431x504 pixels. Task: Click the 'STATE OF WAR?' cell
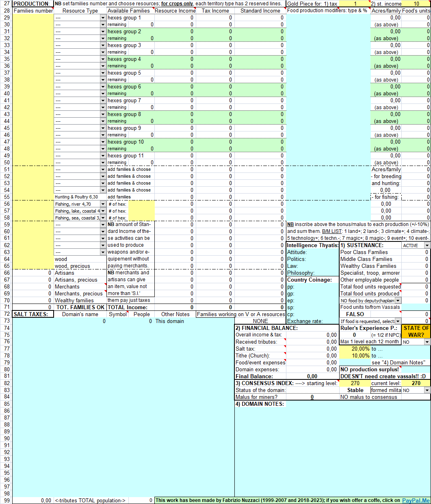416,332
